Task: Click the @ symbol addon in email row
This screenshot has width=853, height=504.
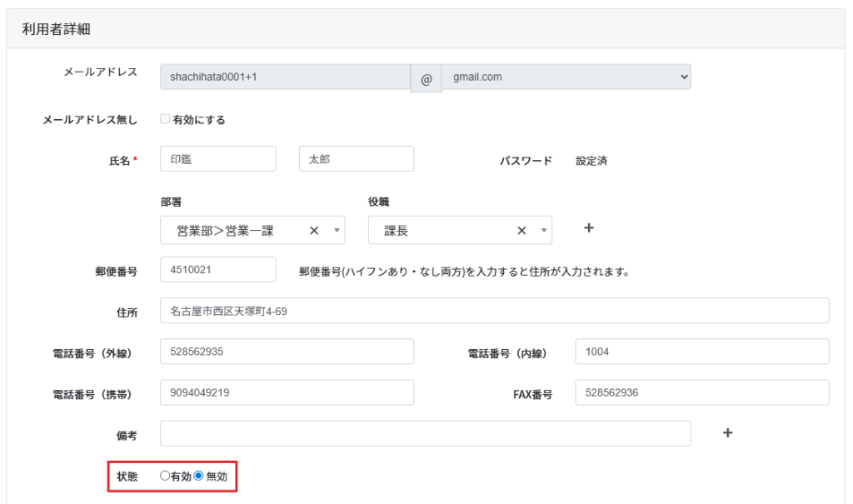Action: pos(426,77)
